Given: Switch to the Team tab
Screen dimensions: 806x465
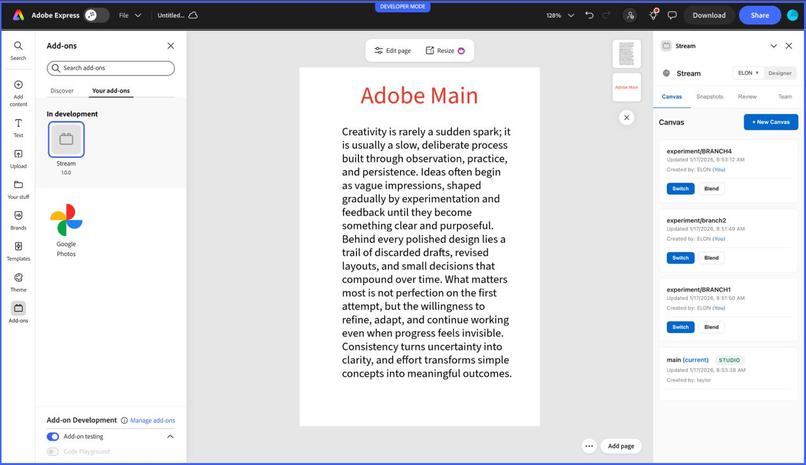Looking at the screenshot, I should [x=784, y=97].
